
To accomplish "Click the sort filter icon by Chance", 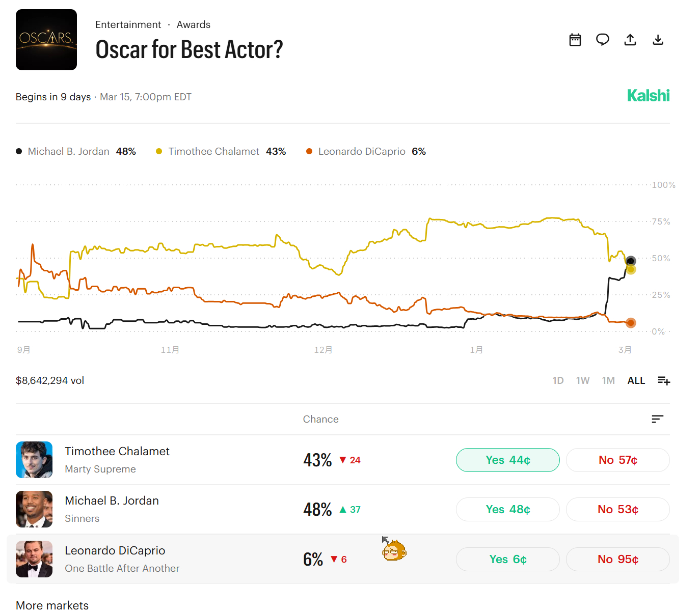I will (657, 419).
